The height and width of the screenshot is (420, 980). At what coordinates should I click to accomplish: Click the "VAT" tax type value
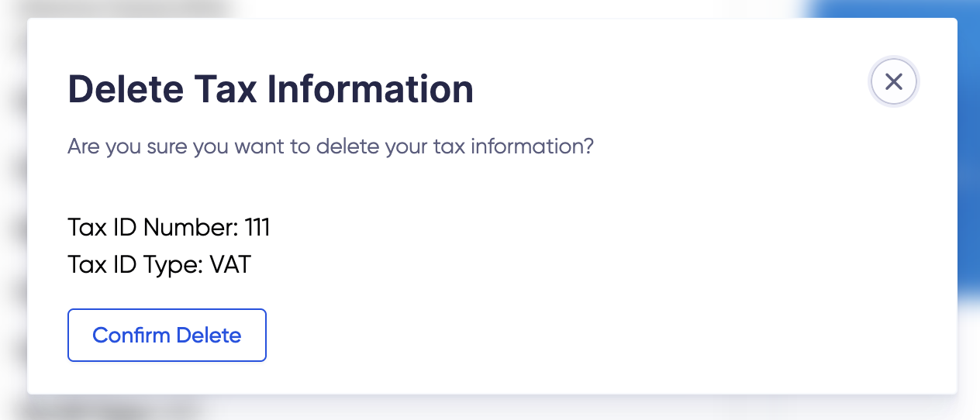tap(230, 265)
